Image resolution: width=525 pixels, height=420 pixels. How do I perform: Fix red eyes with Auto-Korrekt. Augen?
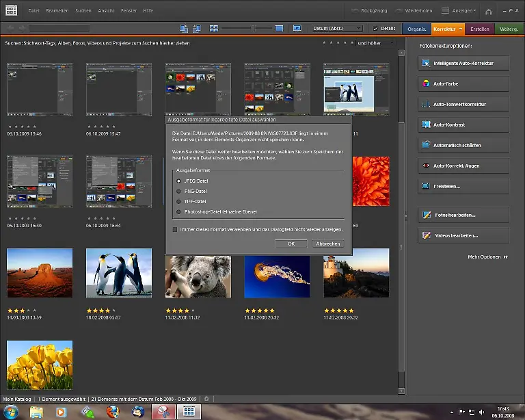tap(463, 166)
